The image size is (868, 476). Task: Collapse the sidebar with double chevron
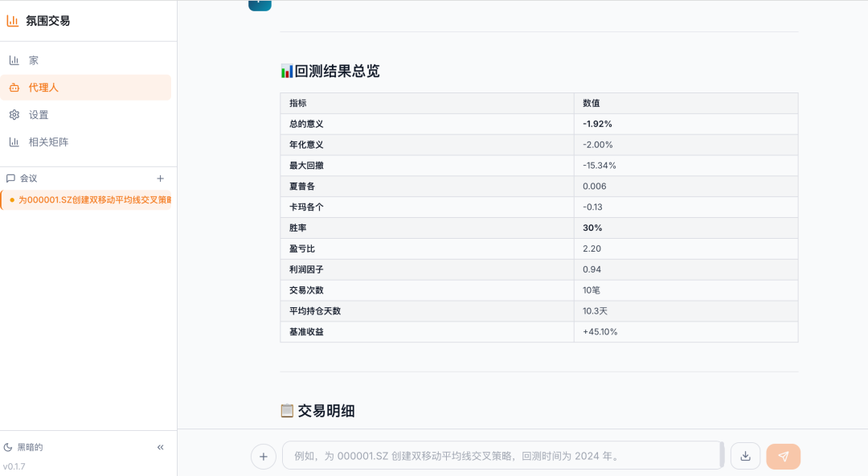[x=160, y=447]
